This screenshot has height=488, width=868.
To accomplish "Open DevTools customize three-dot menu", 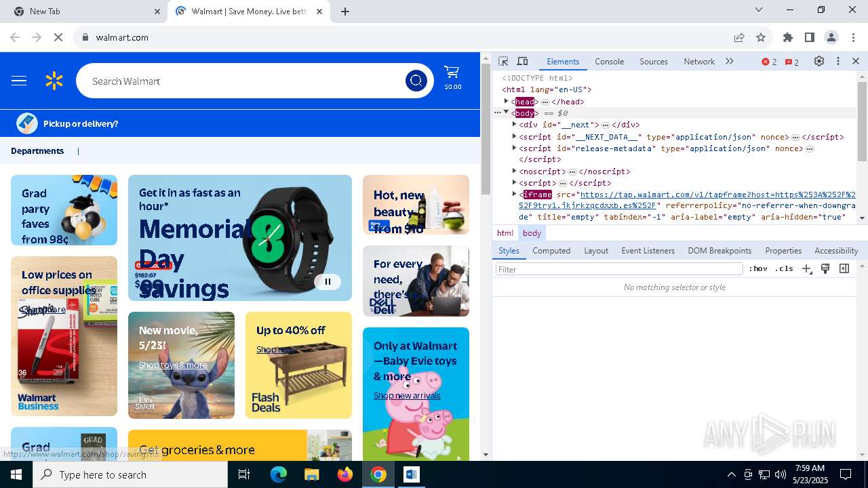I will (x=838, y=61).
